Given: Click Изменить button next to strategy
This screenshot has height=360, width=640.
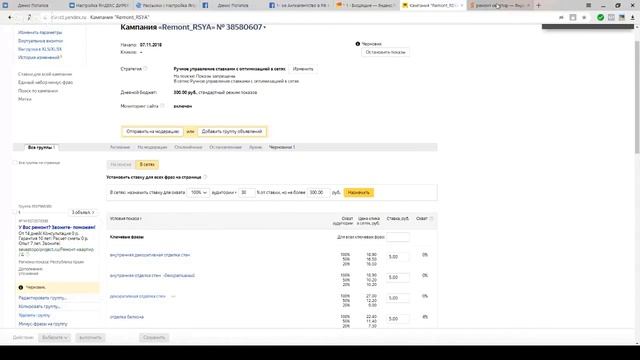Looking at the screenshot, I should [x=303, y=69].
